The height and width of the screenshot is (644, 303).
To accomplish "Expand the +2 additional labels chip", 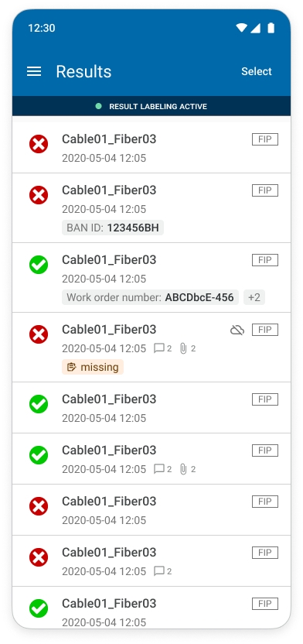I will (x=254, y=297).
